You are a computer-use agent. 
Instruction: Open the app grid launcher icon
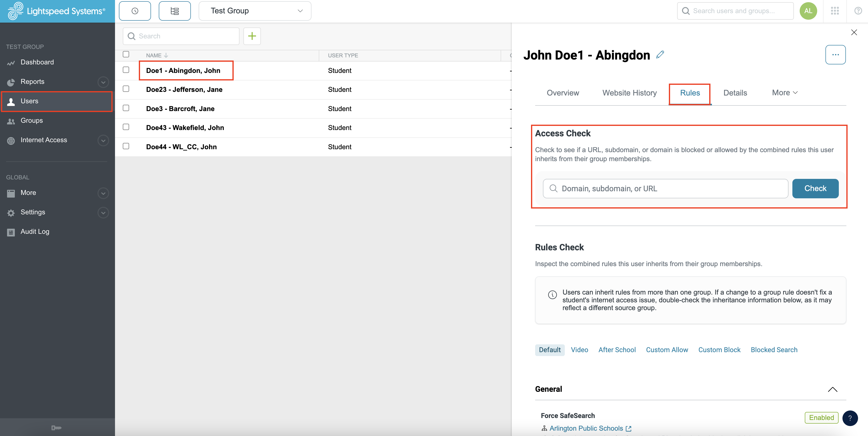click(835, 10)
